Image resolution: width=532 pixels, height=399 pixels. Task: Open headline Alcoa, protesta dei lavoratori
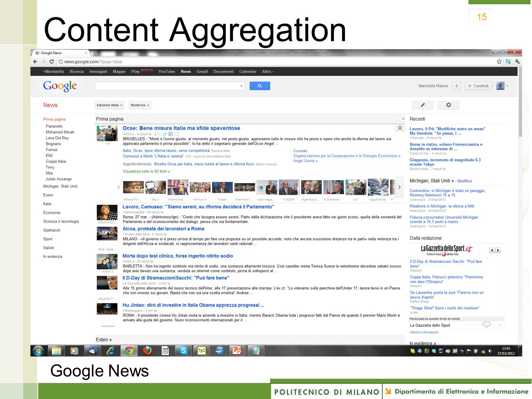(163, 229)
